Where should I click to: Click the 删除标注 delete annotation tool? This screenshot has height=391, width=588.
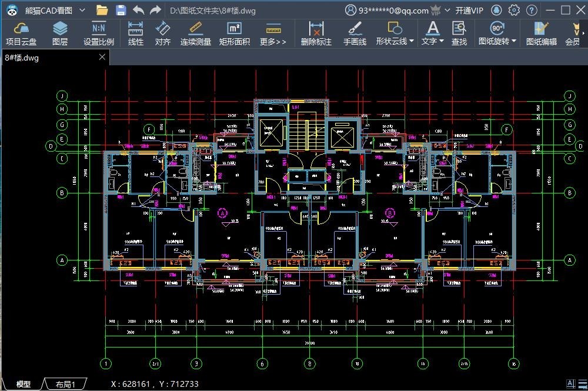316,34
